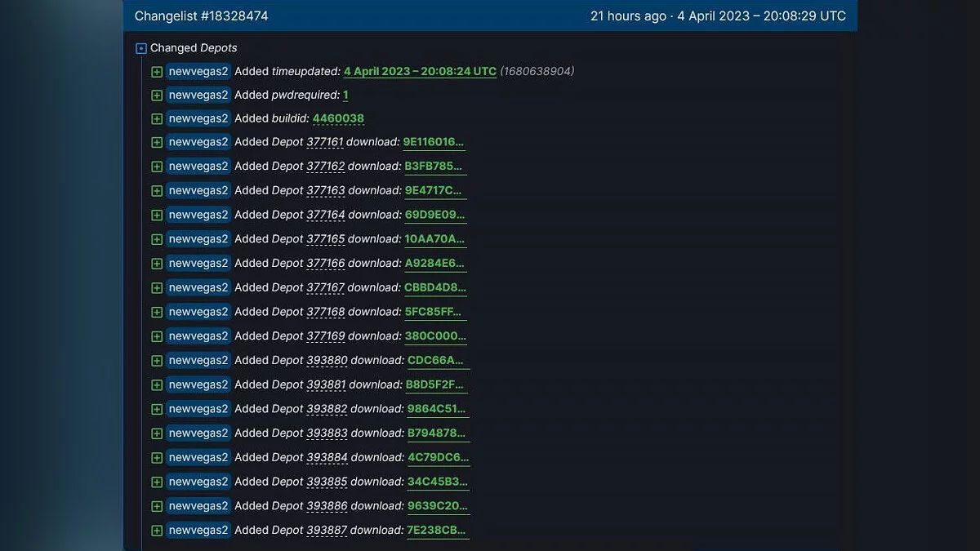This screenshot has width=980, height=551.
Task: Click download hash 7E238CB…
Action: click(438, 530)
